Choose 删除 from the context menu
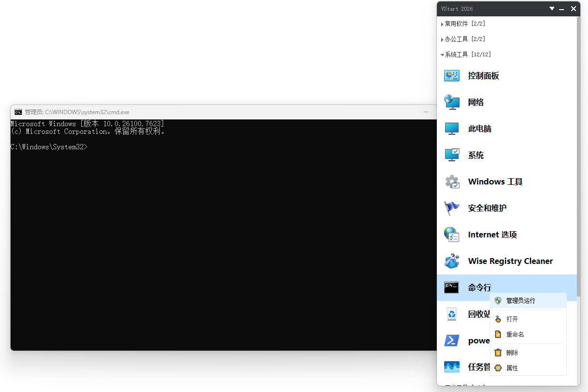The height and width of the screenshot is (392, 588). pyautogui.click(x=528, y=353)
